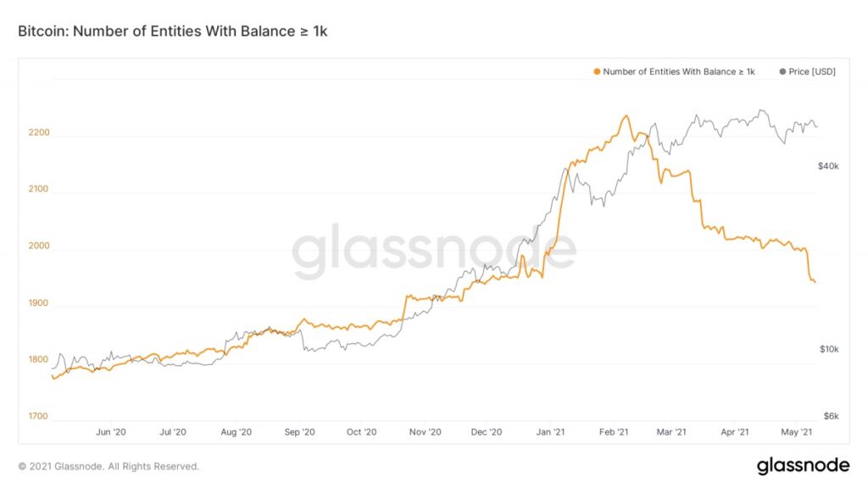Toggle the 'Number of Entities With Balance ≥ 1k' legend label

678,72
